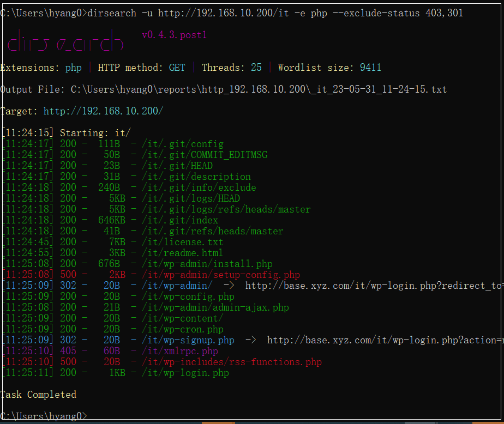Screen dimensions: 504x424
Task: Click the /it/.git/description result
Action: coord(196,177)
